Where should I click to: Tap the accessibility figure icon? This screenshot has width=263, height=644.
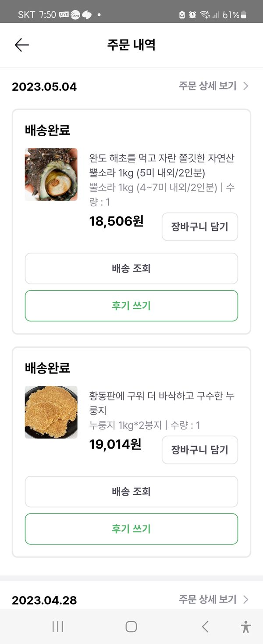coord(246,626)
